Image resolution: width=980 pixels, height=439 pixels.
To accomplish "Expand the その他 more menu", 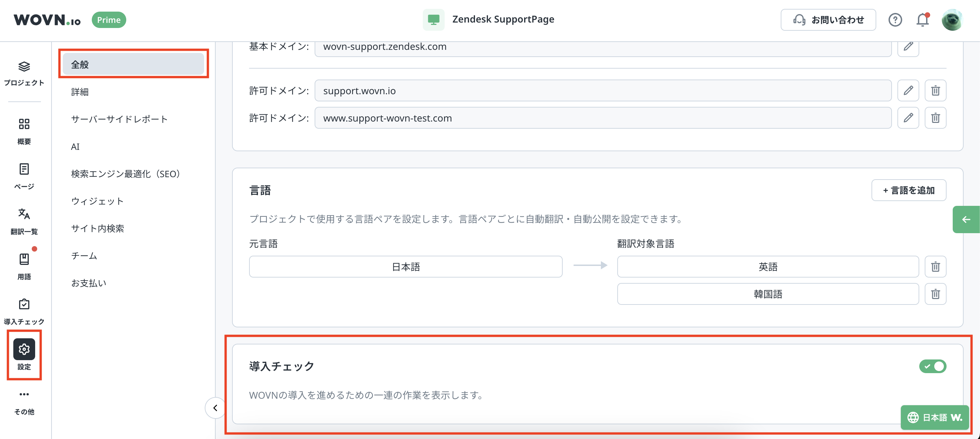I will (x=24, y=395).
